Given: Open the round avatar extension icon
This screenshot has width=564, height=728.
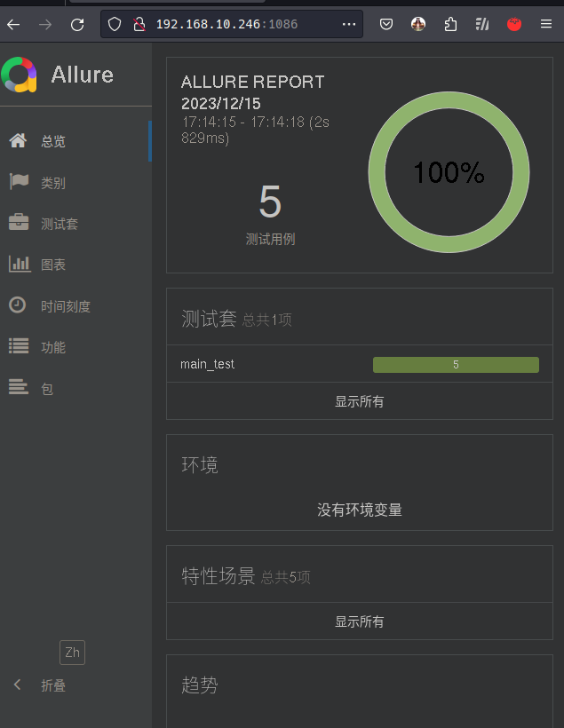Looking at the screenshot, I should point(418,24).
